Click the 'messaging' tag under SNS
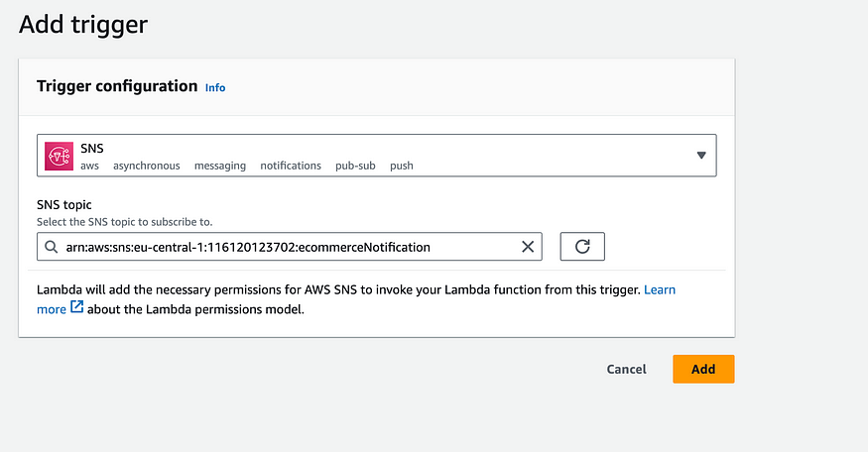The width and height of the screenshot is (868, 452). click(x=219, y=166)
